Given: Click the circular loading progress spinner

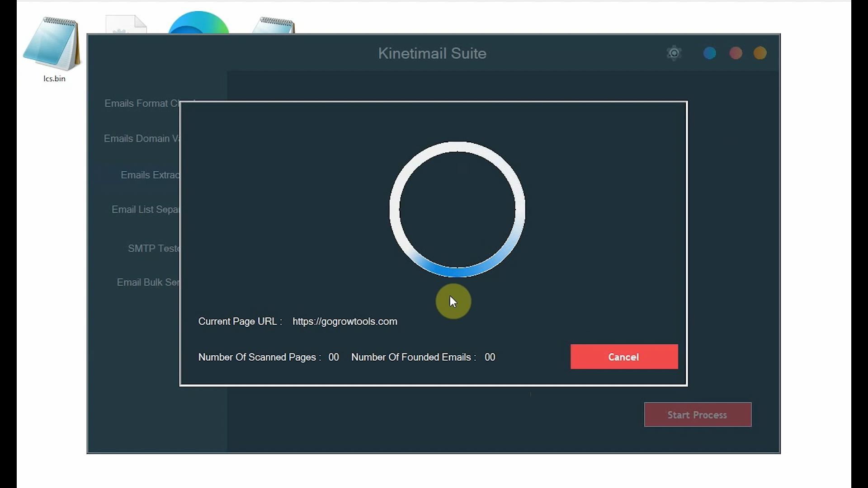Looking at the screenshot, I should pos(457,208).
